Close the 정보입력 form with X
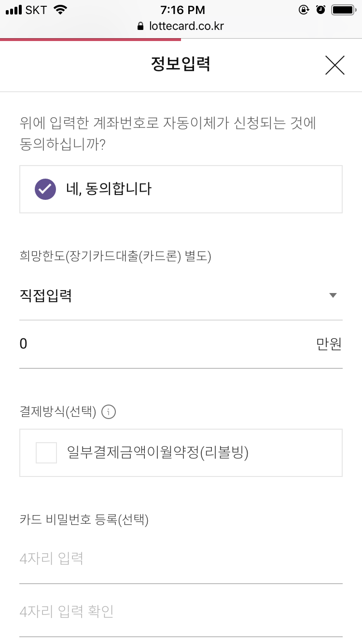 pos(334,65)
